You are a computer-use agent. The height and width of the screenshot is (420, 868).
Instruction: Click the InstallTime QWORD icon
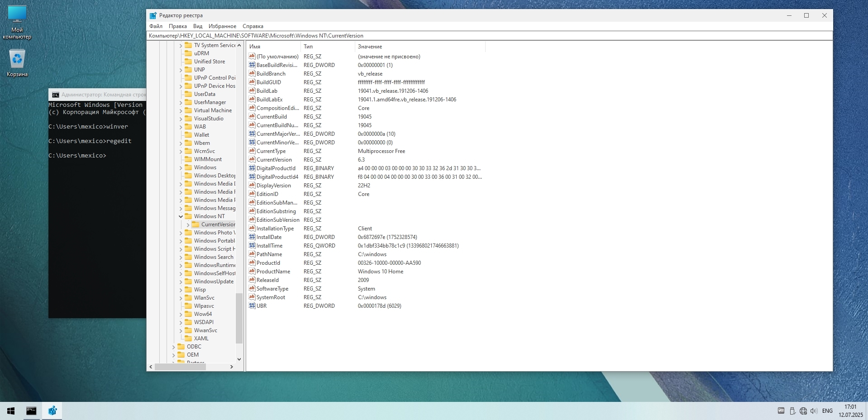tap(252, 245)
